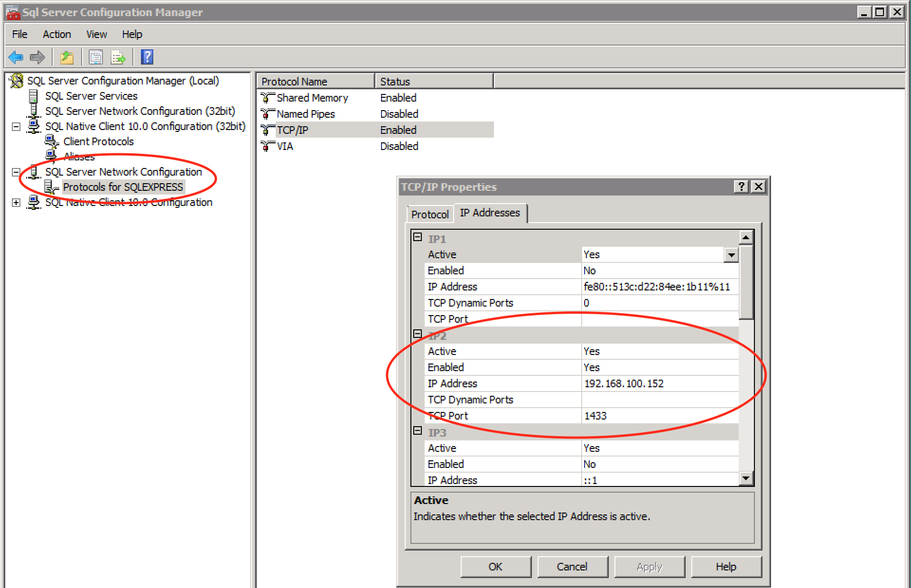
Task: Collapse the IP1 section
Action: (418, 237)
